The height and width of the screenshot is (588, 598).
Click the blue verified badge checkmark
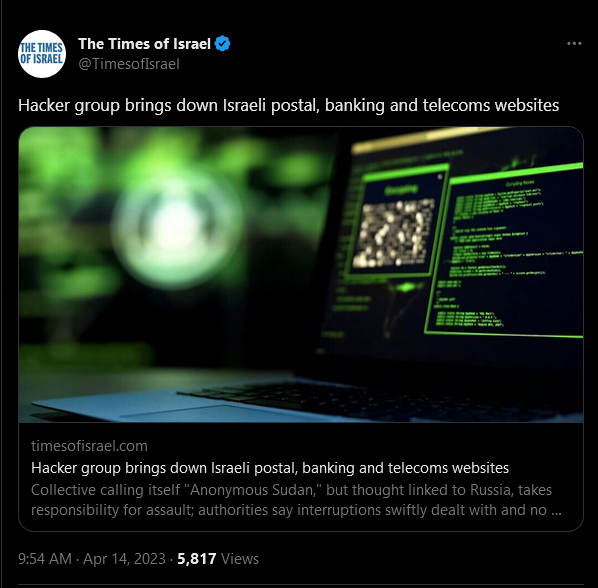coord(222,44)
